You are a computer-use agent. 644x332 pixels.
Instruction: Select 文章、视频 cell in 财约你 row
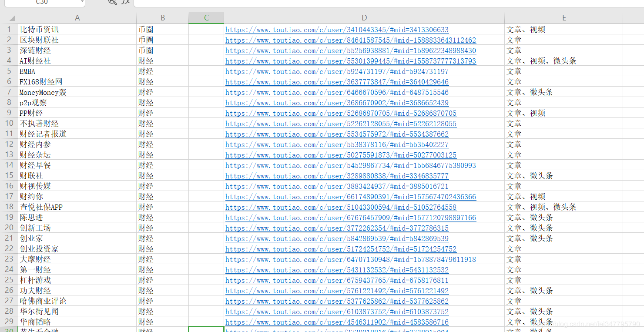pos(564,196)
